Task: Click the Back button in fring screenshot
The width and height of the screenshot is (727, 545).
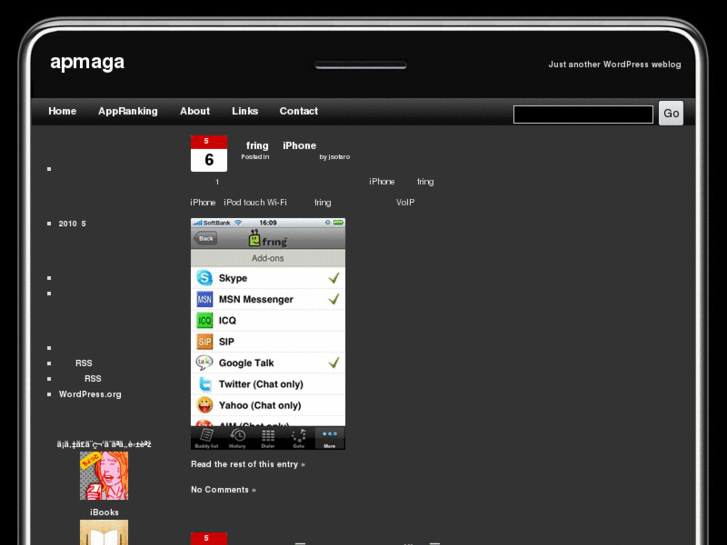Action: (205, 238)
